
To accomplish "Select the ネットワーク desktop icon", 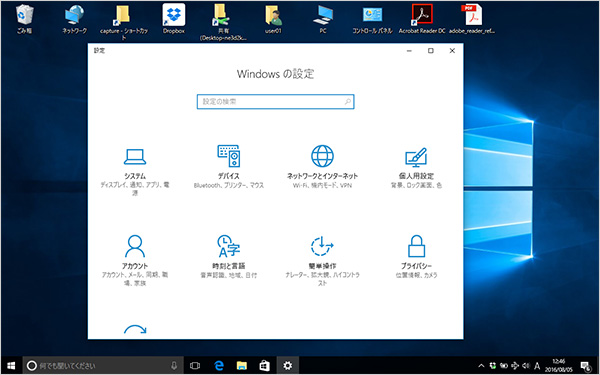I will point(74,19).
